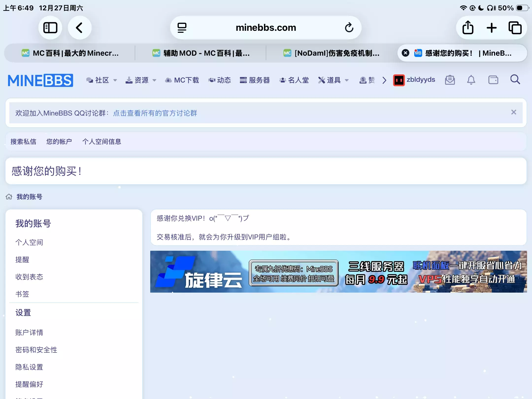532x399 pixels.
Task: Click 点击查看所有的官方讨论群 link
Action: point(155,113)
